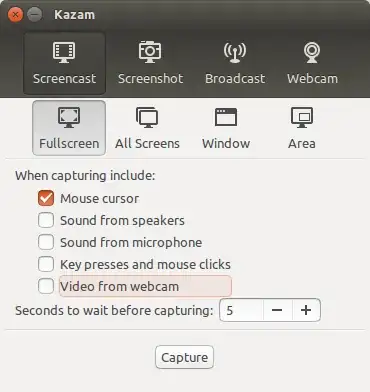The height and width of the screenshot is (392, 370).
Task: Select Area capture option
Action: point(302,128)
